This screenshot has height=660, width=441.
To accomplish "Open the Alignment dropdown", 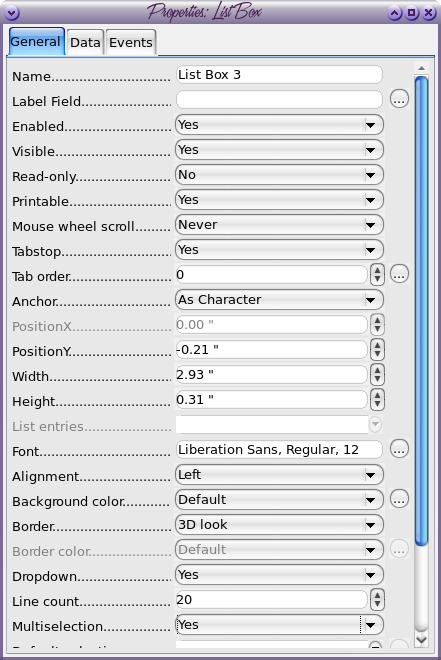I will click(x=279, y=475).
